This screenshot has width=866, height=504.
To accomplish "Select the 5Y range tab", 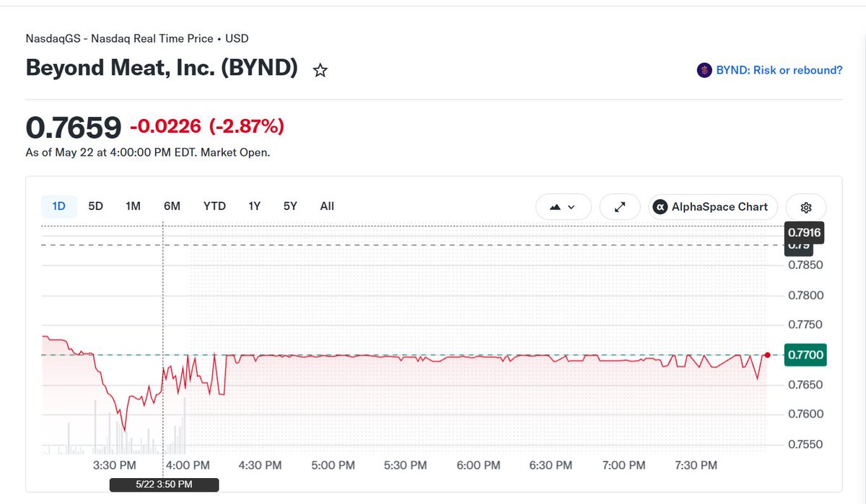I will point(290,206).
